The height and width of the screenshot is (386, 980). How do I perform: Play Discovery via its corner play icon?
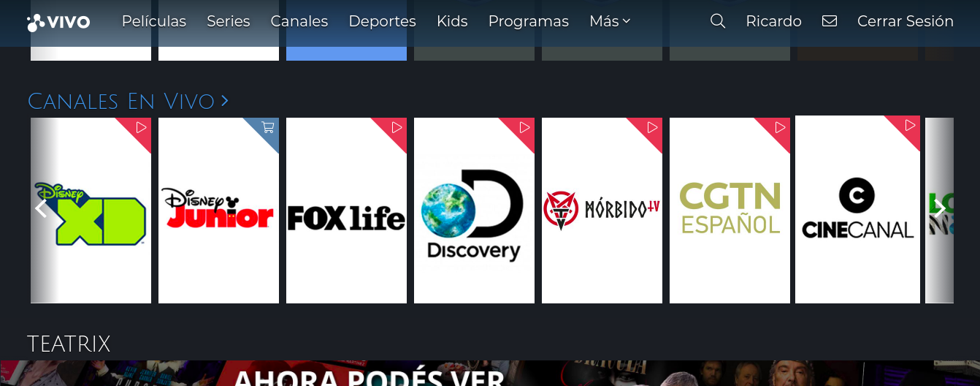click(x=524, y=127)
